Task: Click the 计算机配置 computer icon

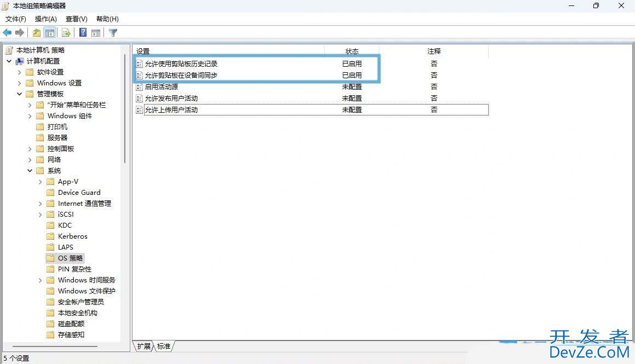Action: pyautogui.click(x=20, y=61)
